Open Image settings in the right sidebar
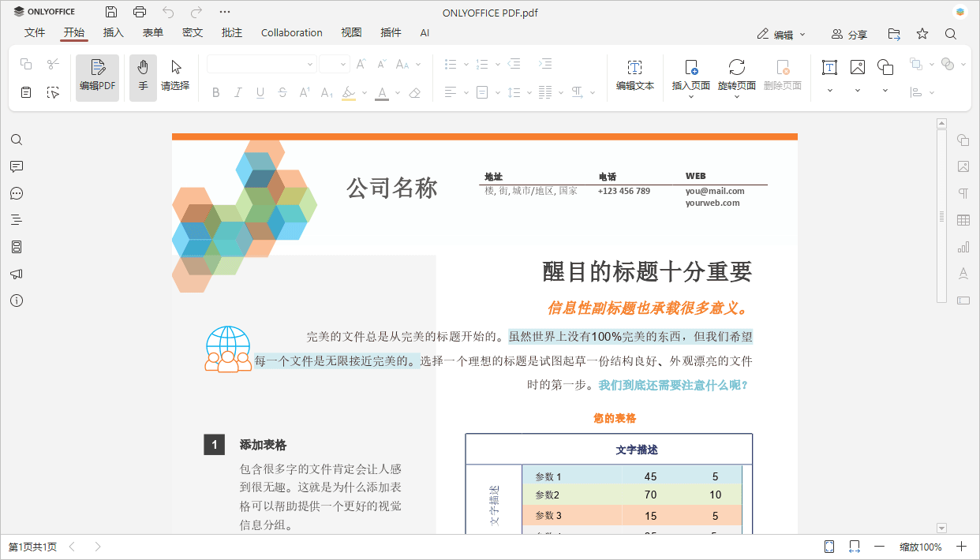 coord(963,166)
